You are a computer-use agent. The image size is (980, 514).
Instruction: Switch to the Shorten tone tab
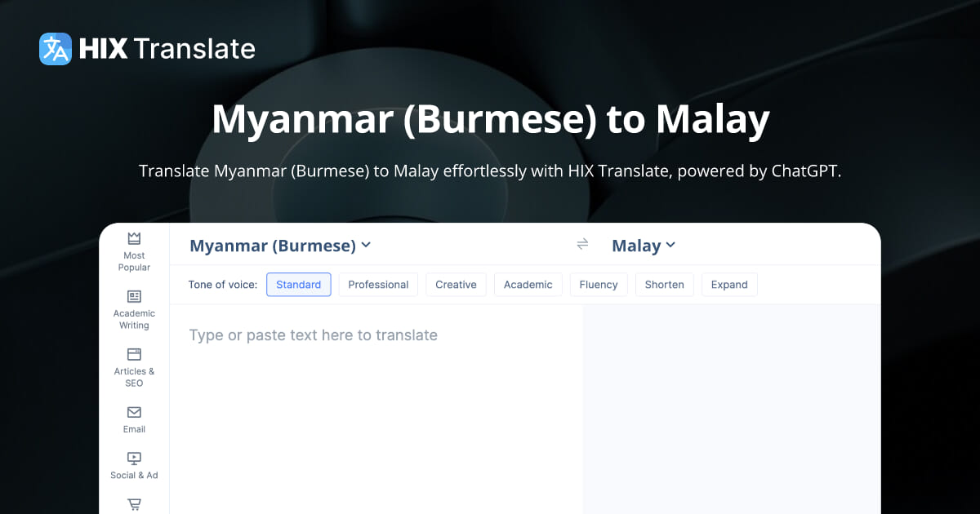tap(664, 284)
